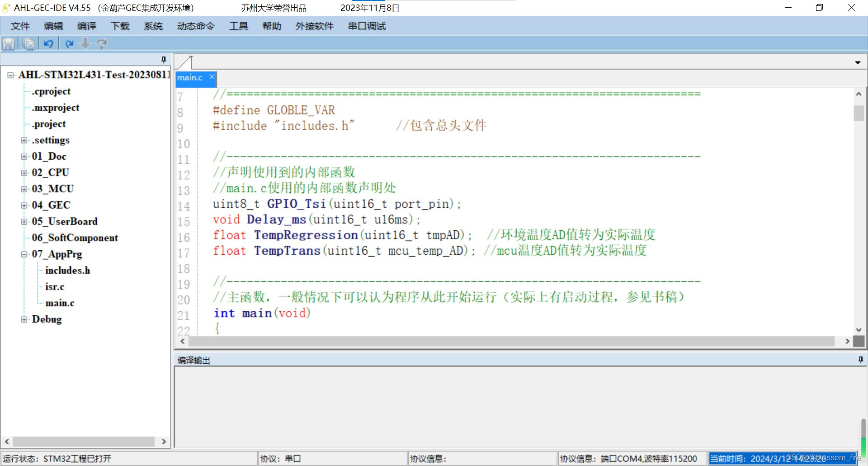The height and width of the screenshot is (466, 868).
Task: Save the current file
Action: click(x=9, y=43)
